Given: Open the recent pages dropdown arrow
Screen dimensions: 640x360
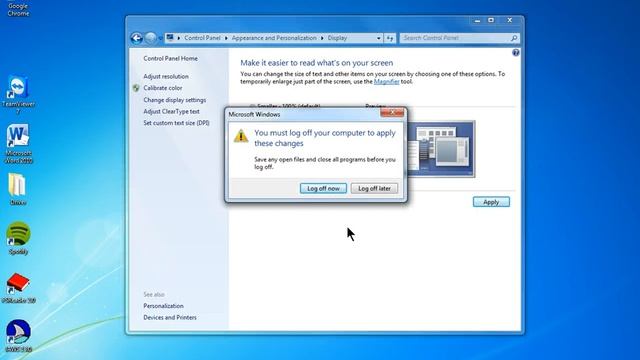Looking at the screenshot, I should [160, 38].
